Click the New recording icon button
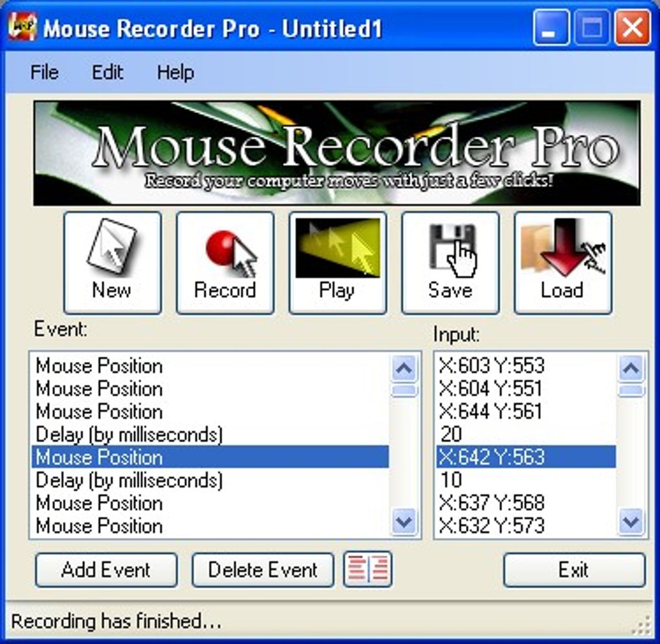Screen dimensions: 660x644 (113, 263)
